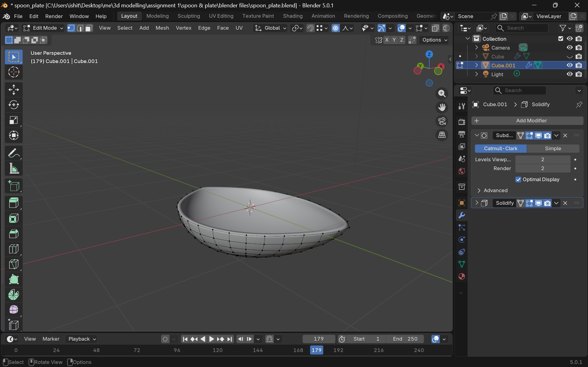The width and height of the screenshot is (588, 367).
Task: Open the Physics properties tab
Action: (462, 240)
